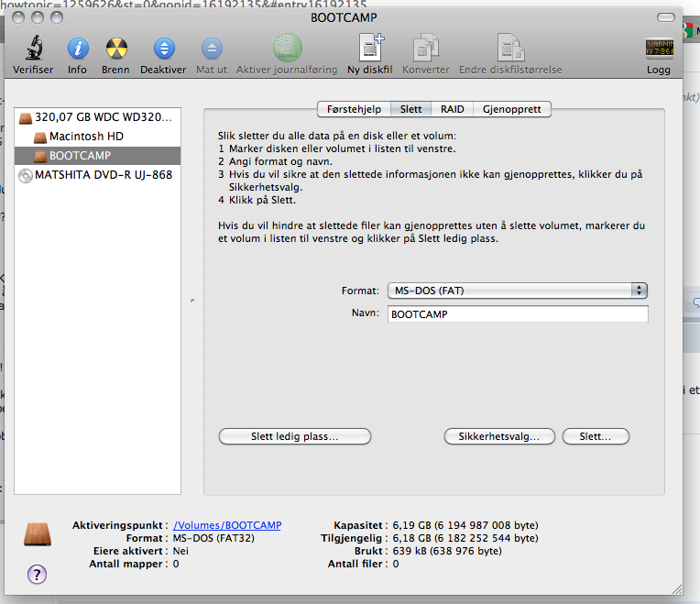Click the Slett ledig plass button
Screen dimensions: 700x604
[x=295, y=436]
